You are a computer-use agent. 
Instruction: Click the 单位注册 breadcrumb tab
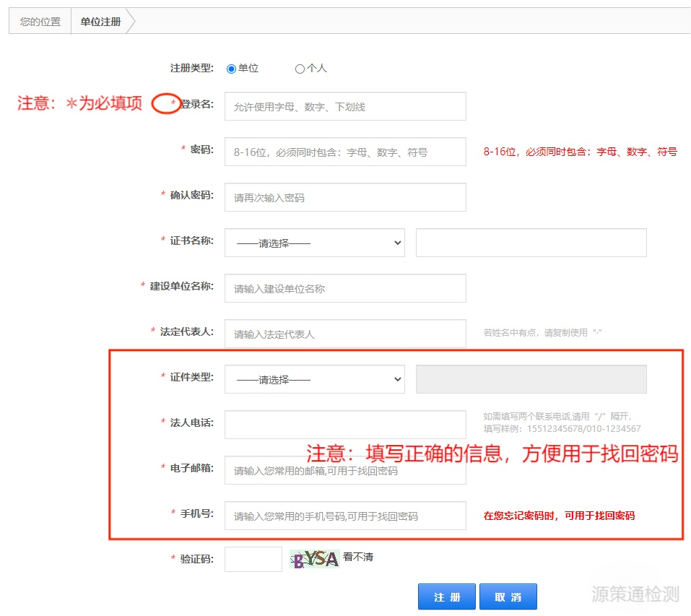[100, 22]
